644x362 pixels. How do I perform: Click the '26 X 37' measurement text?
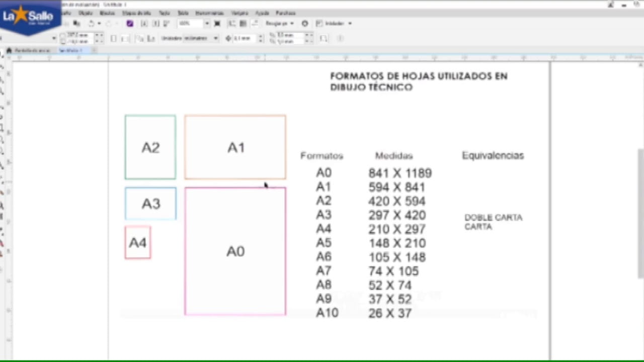tap(390, 313)
